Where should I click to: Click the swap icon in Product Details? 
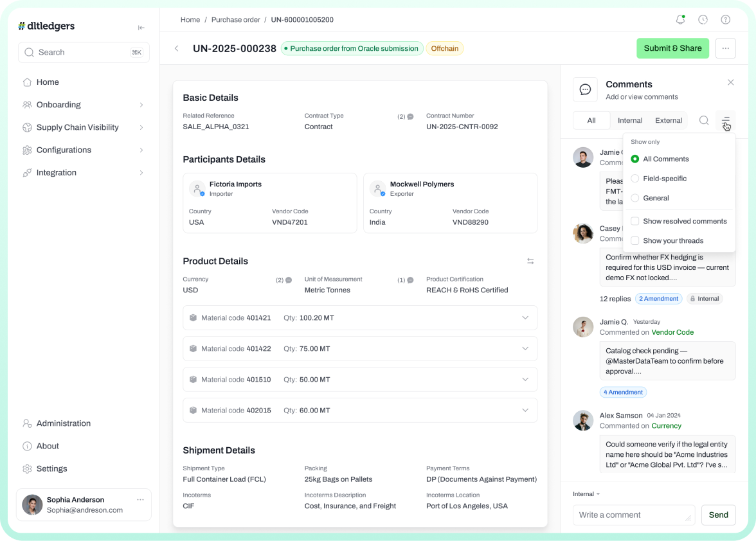(530, 261)
